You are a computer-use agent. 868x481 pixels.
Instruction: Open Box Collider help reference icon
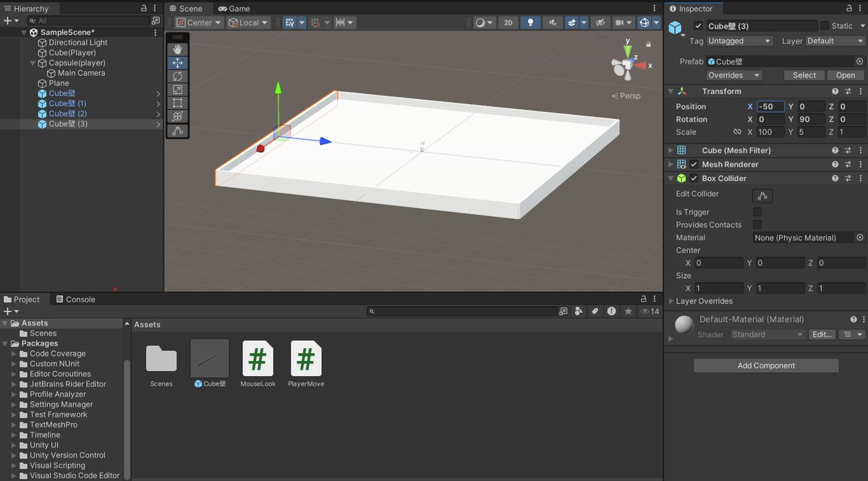[x=835, y=179]
